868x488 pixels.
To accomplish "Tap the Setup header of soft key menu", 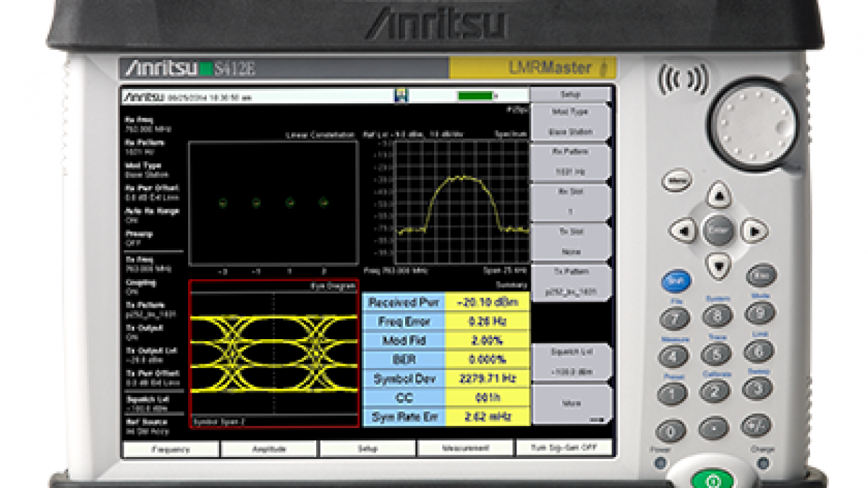I will [571, 94].
